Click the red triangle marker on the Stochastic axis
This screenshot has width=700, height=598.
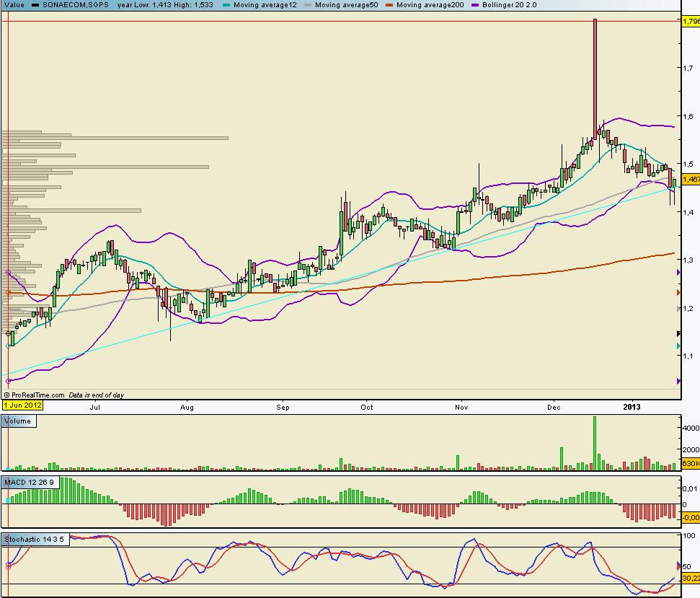click(679, 568)
